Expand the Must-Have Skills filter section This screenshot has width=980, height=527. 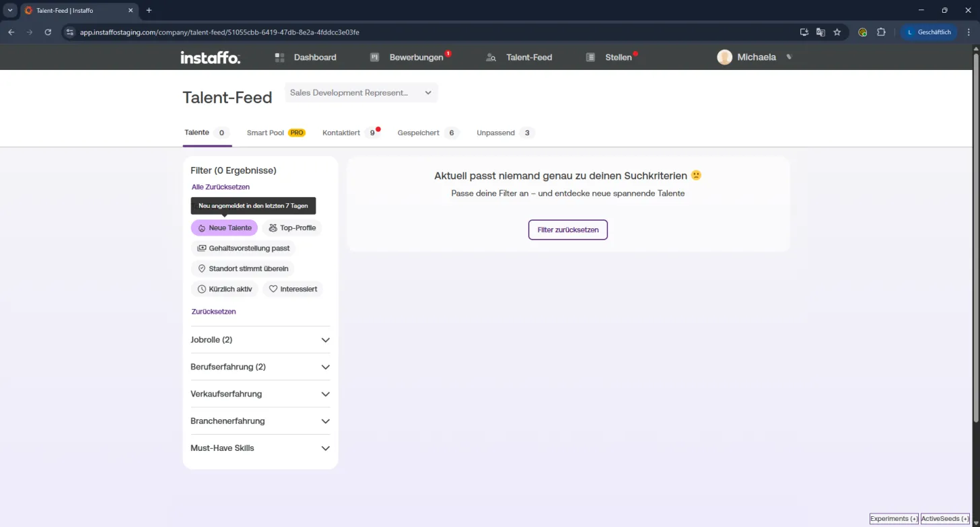(x=260, y=448)
